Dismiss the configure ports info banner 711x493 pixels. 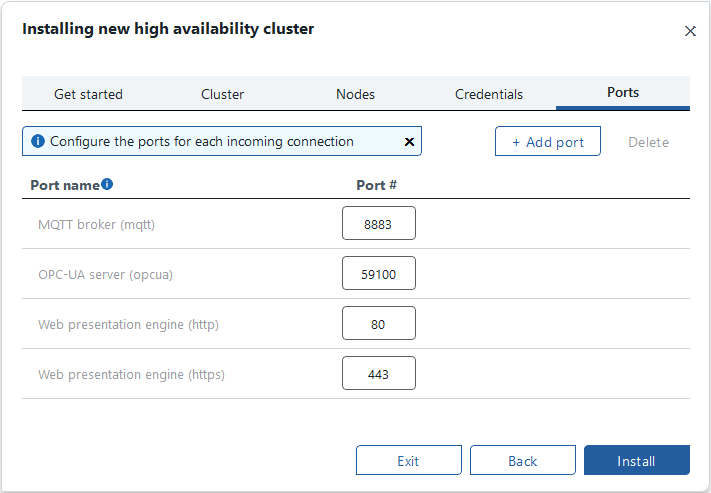[409, 142]
